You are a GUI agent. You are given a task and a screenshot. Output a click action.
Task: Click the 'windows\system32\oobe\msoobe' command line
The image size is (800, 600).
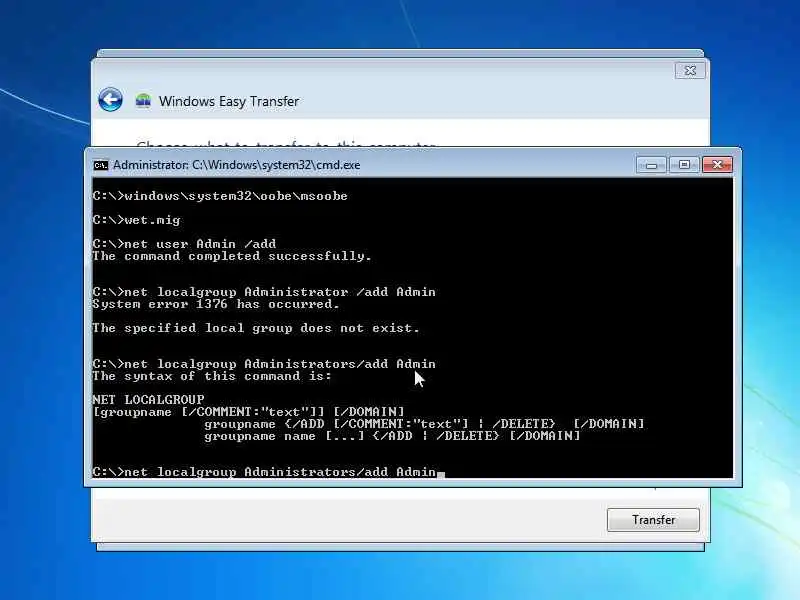coord(220,196)
